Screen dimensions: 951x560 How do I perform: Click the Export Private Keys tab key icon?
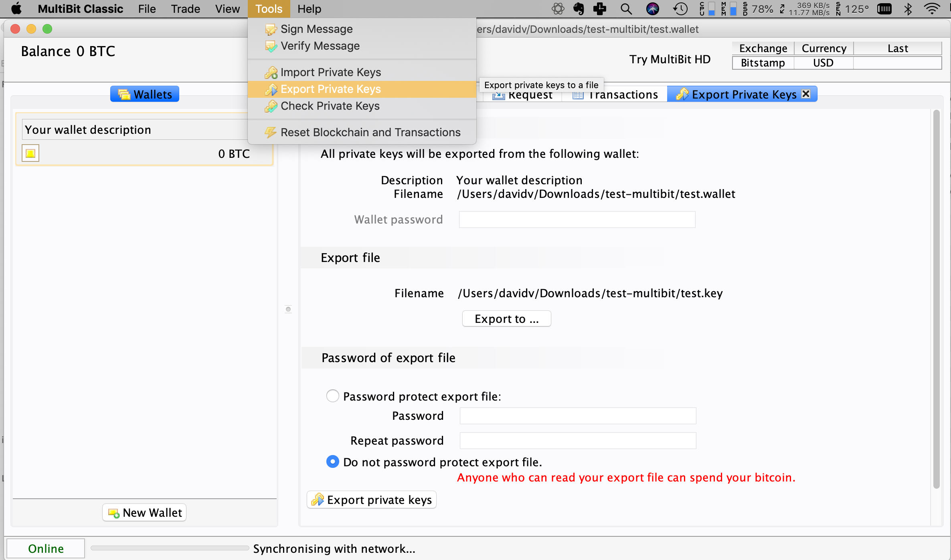click(682, 94)
